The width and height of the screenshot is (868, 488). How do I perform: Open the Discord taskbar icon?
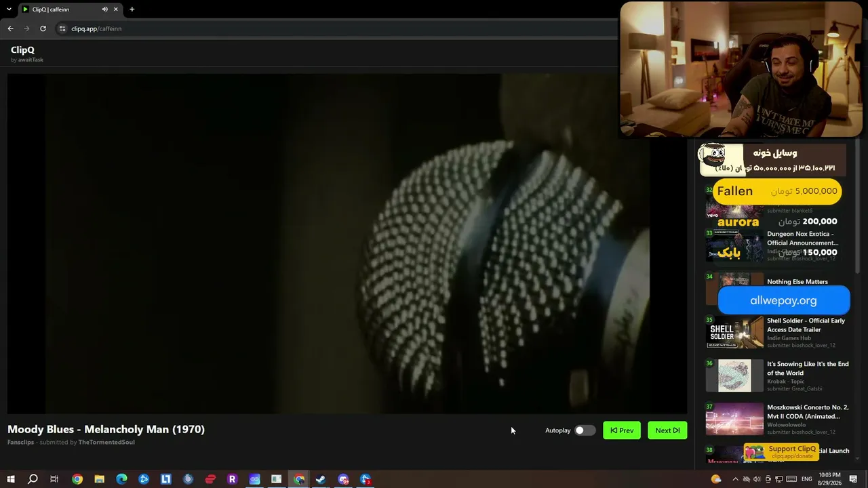coord(343,479)
